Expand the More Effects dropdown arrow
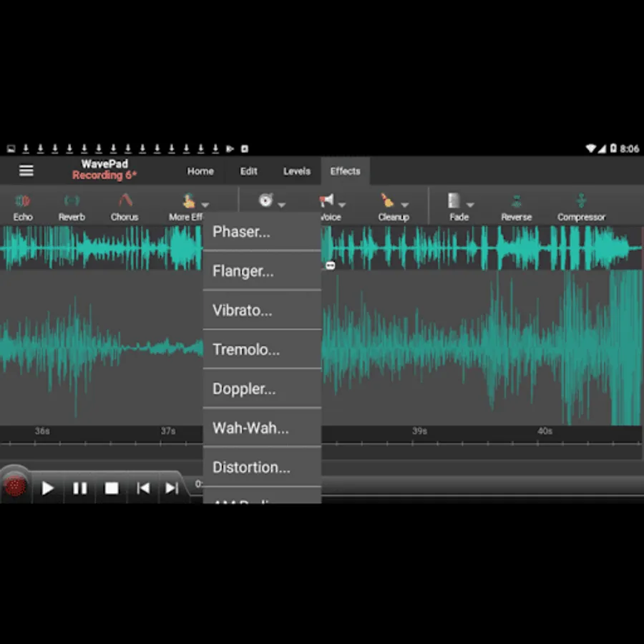This screenshot has width=644, height=644. [x=205, y=204]
